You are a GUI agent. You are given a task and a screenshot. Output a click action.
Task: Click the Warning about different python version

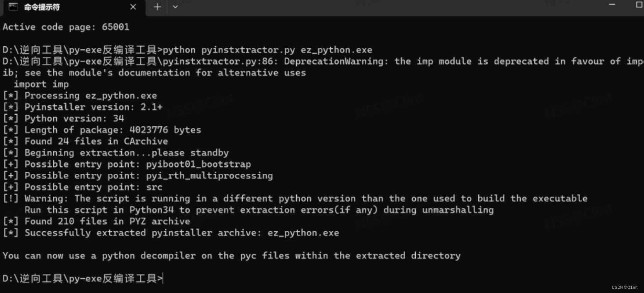(x=295, y=198)
